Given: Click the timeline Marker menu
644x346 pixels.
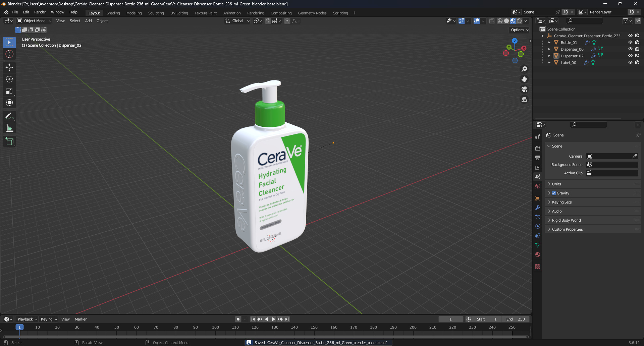Looking at the screenshot, I should (x=80, y=319).
